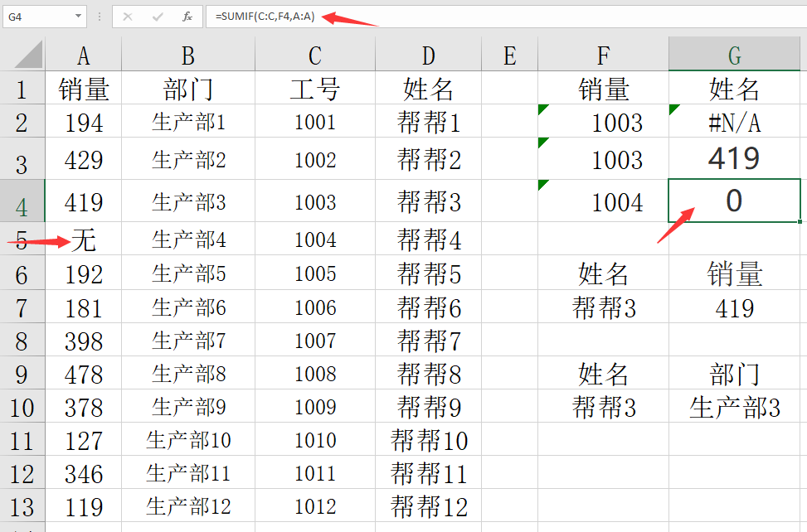Viewport: 807px width, 532px height.
Task: Click cell G7 showing 419
Action: click(735, 307)
